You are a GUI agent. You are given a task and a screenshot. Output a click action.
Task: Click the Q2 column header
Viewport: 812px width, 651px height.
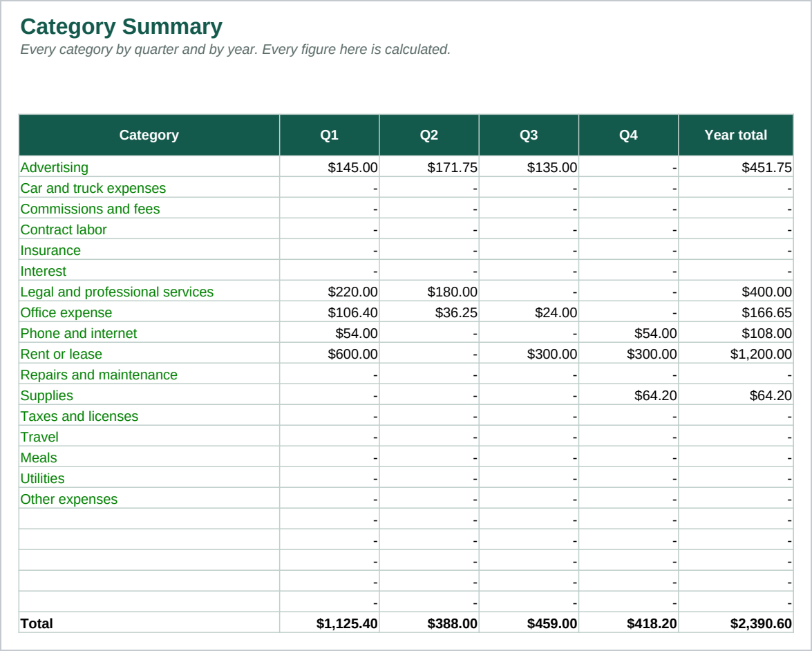429,135
